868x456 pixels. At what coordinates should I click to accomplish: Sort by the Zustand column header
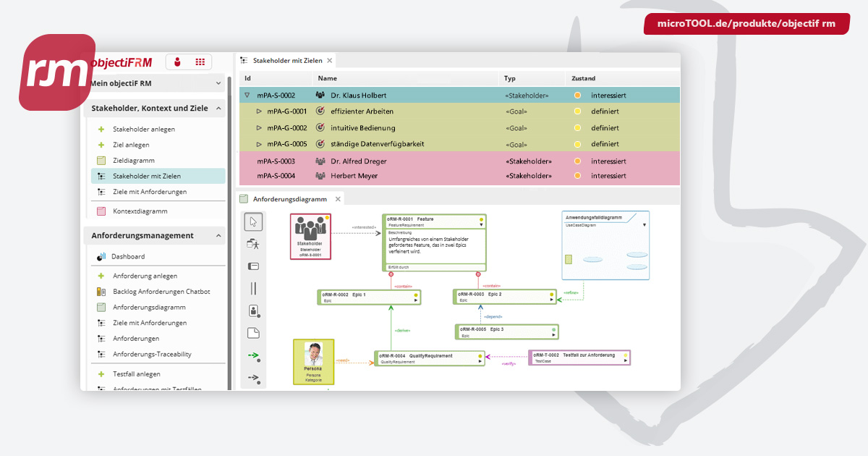click(x=583, y=78)
